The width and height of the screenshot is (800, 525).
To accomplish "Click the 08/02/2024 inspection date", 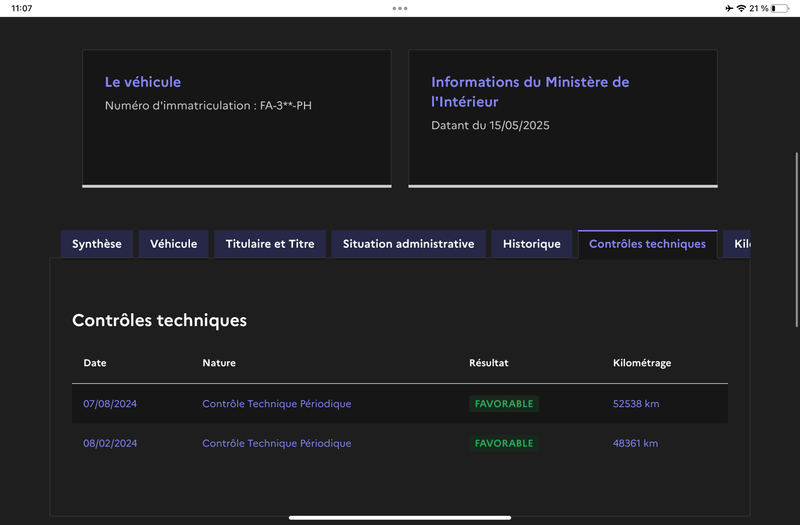I will (x=110, y=443).
